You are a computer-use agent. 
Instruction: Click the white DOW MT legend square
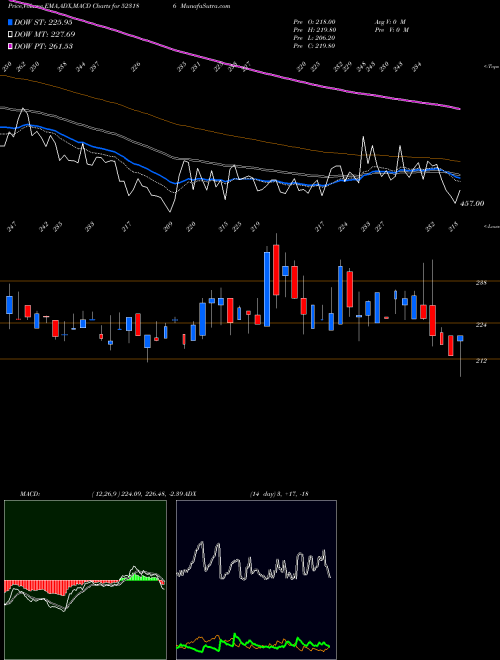click(x=10, y=34)
